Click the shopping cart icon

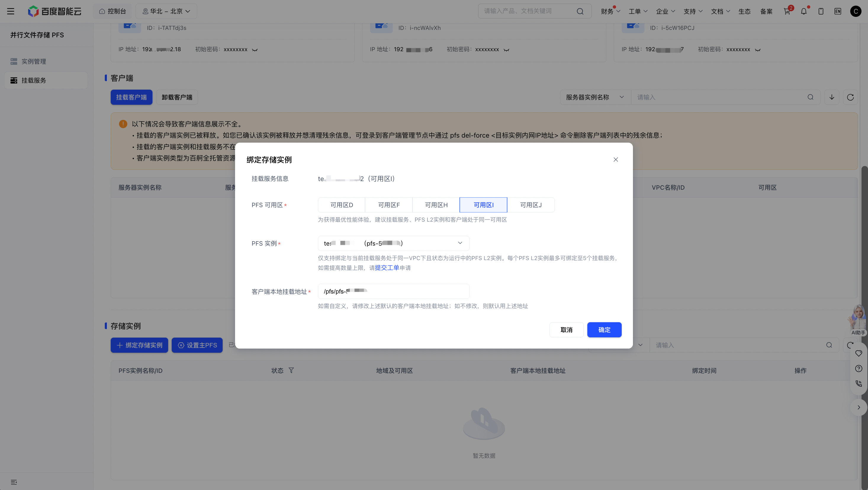click(x=787, y=11)
